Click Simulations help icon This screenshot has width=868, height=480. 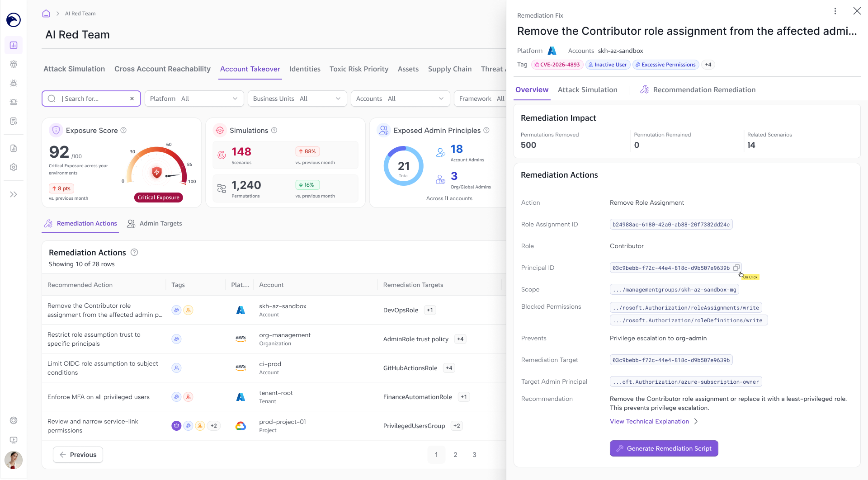(274, 130)
